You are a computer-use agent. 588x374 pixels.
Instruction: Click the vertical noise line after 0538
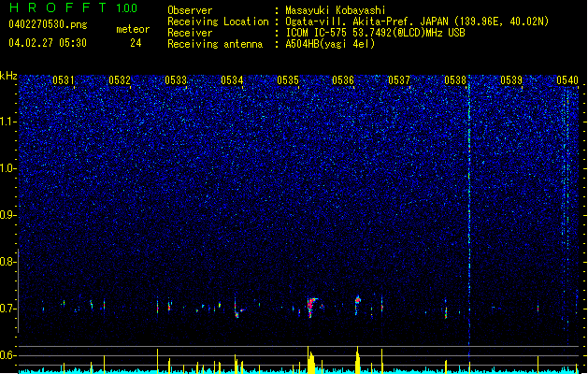tap(469, 214)
